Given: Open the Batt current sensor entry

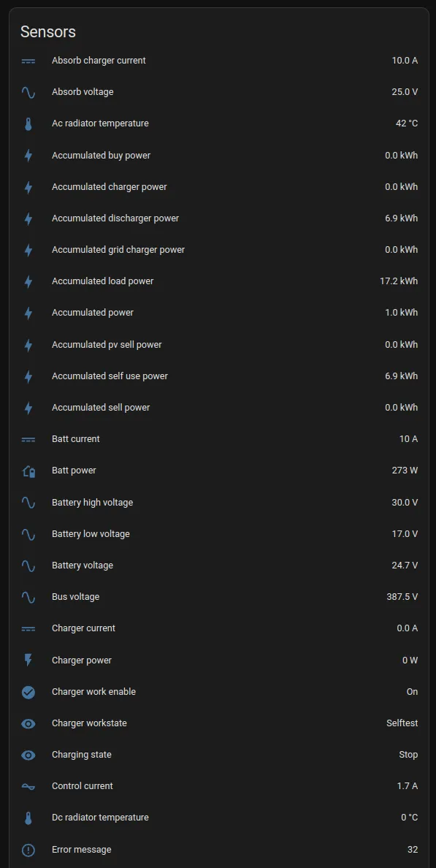Looking at the screenshot, I should click(x=219, y=439).
